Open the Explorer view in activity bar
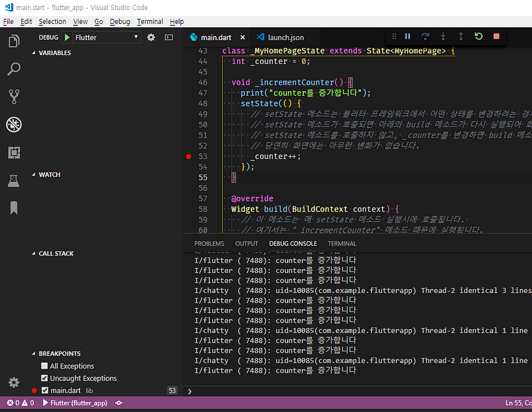 (13, 41)
